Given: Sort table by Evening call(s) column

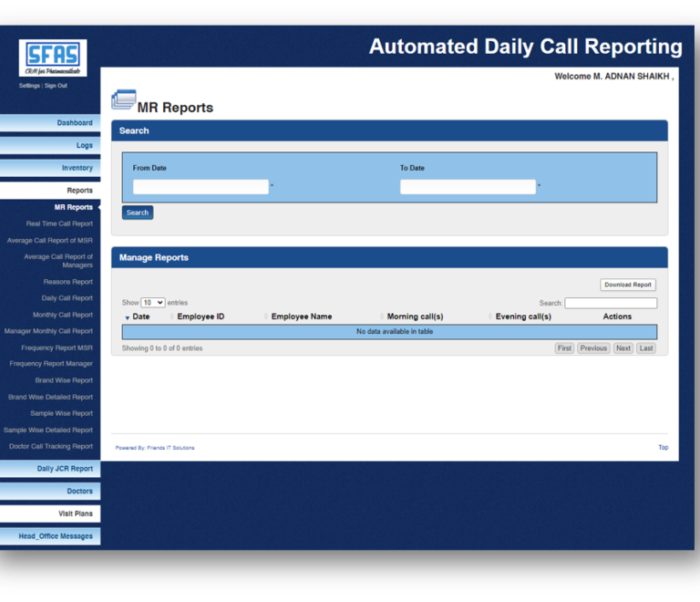Looking at the screenshot, I should coord(523,317).
